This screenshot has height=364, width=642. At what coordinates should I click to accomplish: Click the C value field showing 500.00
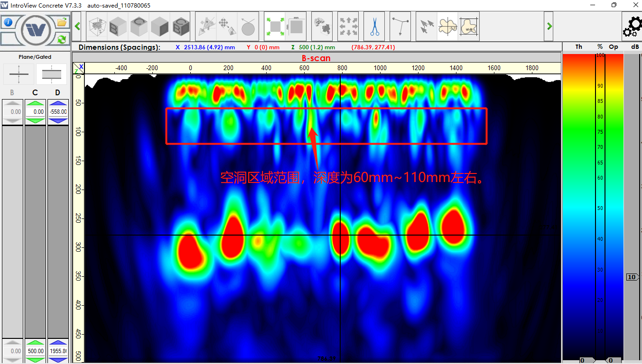35,351
